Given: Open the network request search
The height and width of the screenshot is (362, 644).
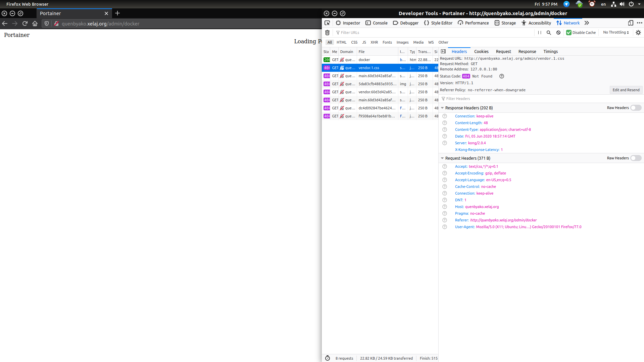Looking at the screenshot, I should (x=549, y=33).
